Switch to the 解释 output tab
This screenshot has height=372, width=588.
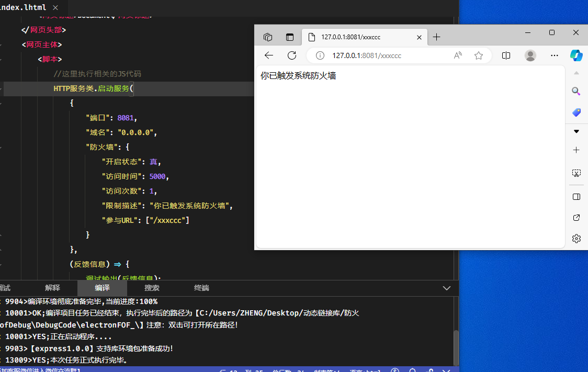(x=52, y=288)
